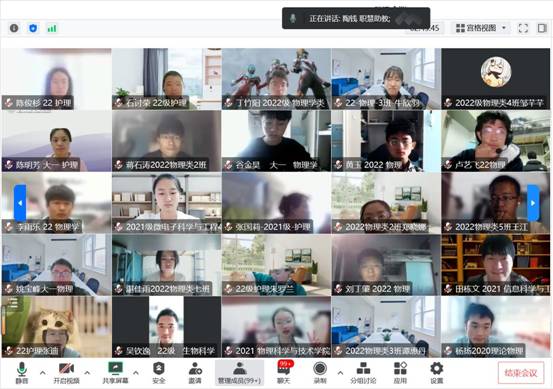Screen dimensions: 553x389
Task: Open breakout rooms
Action: point(363,372)
